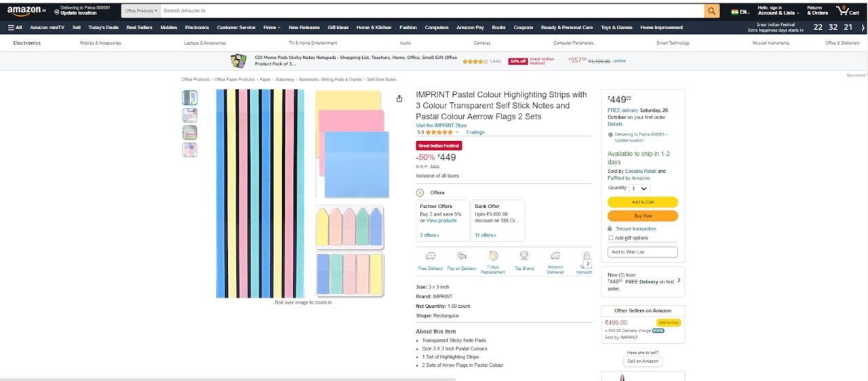Open the 2 ratings link
The width and height of the screenshot is (868, 381).
tap(475, 133)
